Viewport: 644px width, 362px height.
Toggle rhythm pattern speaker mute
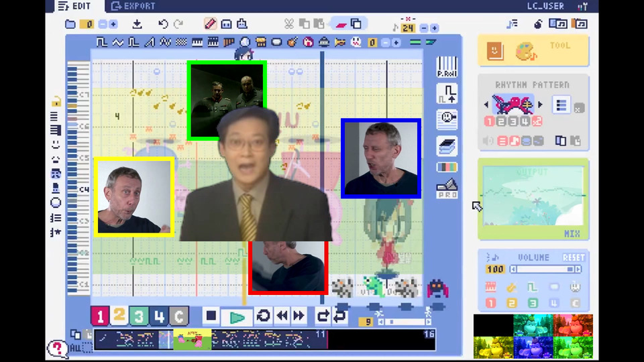488,141
